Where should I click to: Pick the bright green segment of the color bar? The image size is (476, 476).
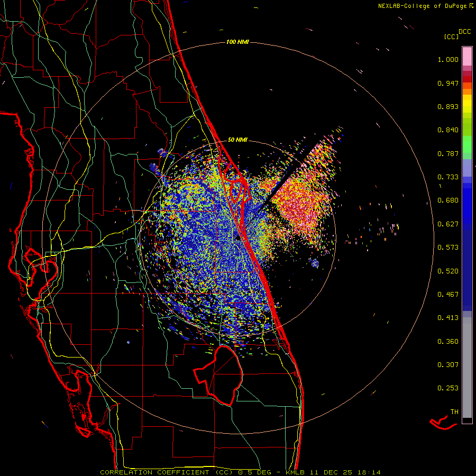tap(467, 144)
